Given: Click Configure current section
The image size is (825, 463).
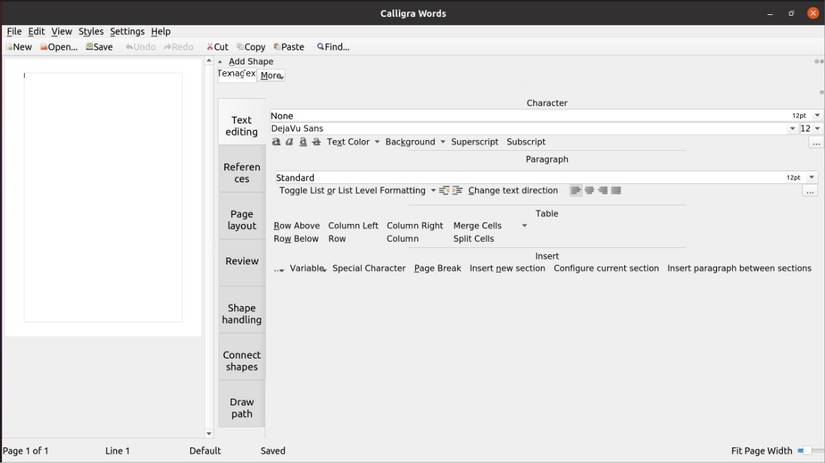Looking at the screenshot, I should 606,268.
